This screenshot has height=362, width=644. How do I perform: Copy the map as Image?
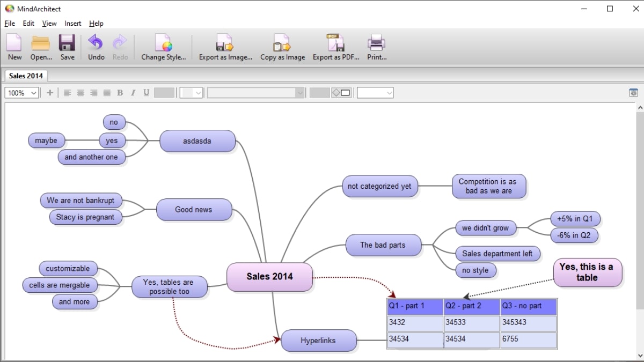pos(282,47)
